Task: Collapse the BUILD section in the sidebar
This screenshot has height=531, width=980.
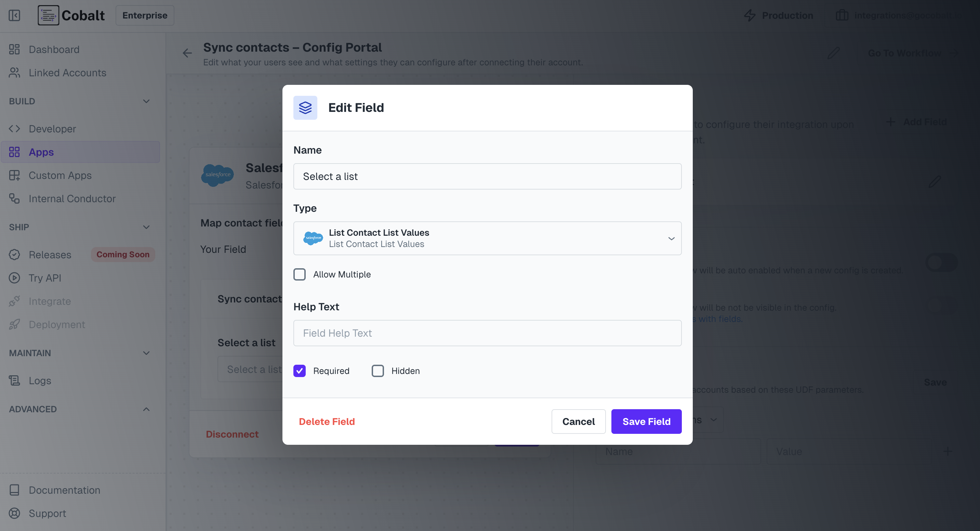Action: [x=146, y=101]
